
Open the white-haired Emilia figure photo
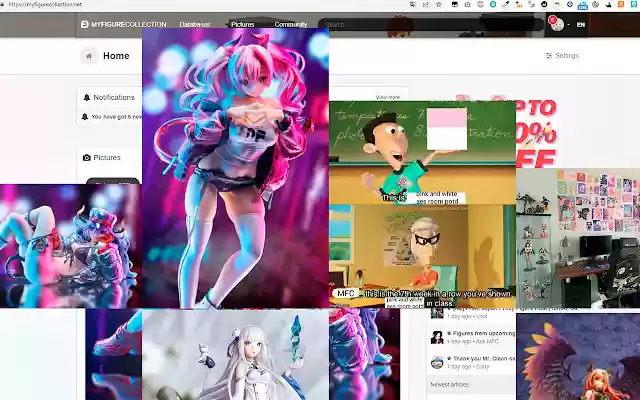tap(236, 354)
